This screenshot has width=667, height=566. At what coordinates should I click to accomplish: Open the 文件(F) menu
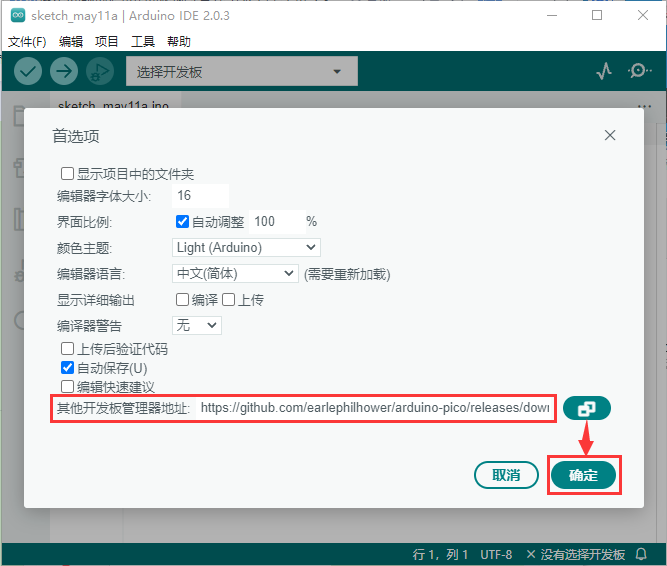(x=27, y=42)
